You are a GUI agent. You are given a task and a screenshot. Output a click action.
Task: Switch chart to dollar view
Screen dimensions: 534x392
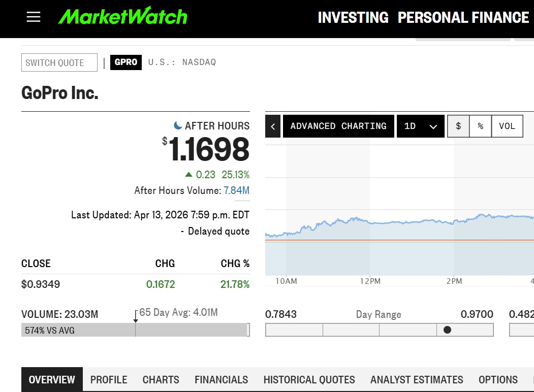[458, 126]
